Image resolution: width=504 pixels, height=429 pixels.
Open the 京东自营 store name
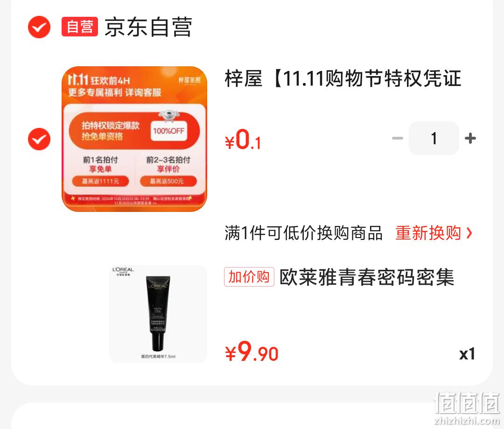[x=148, y=27]
